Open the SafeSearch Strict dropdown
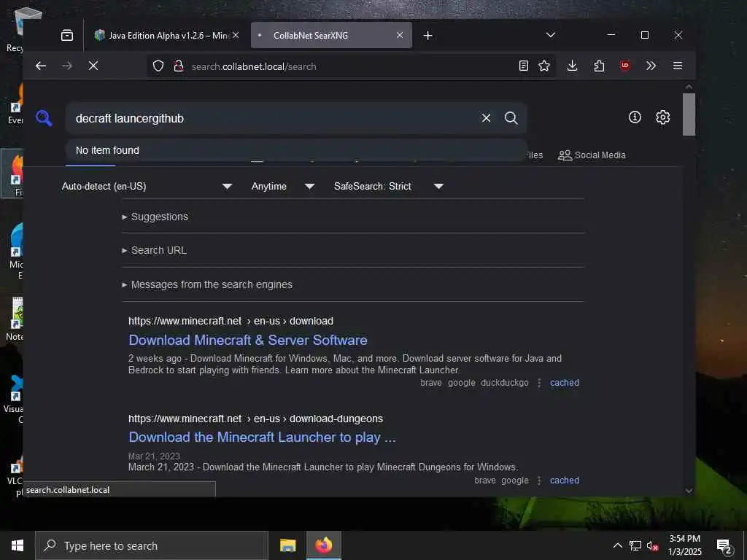Screen dimensions: 747x560 [x=389, y=186]
